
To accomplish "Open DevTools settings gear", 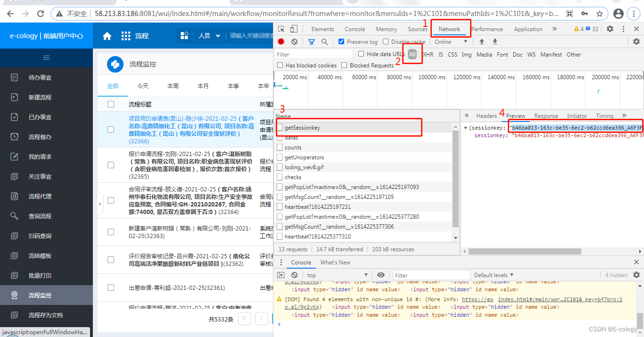I will pos(610,29).
